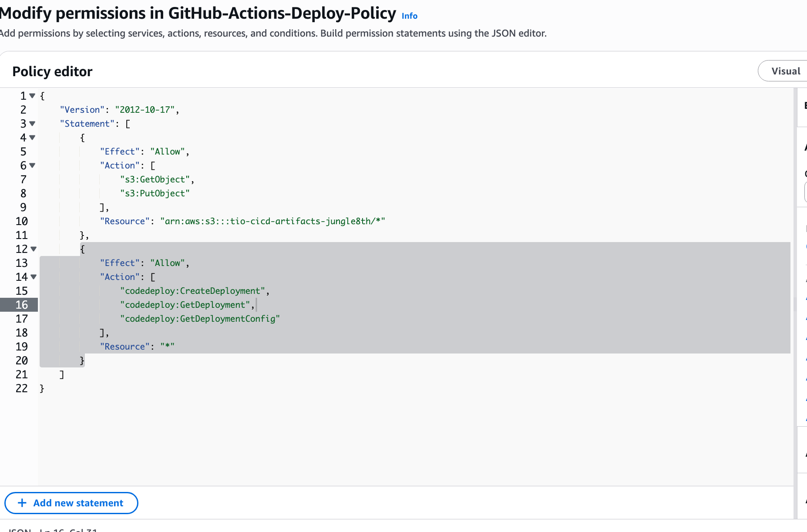Collapse the Statement array fold on line 3
The image size is (807, 532).
click(32, 124)
